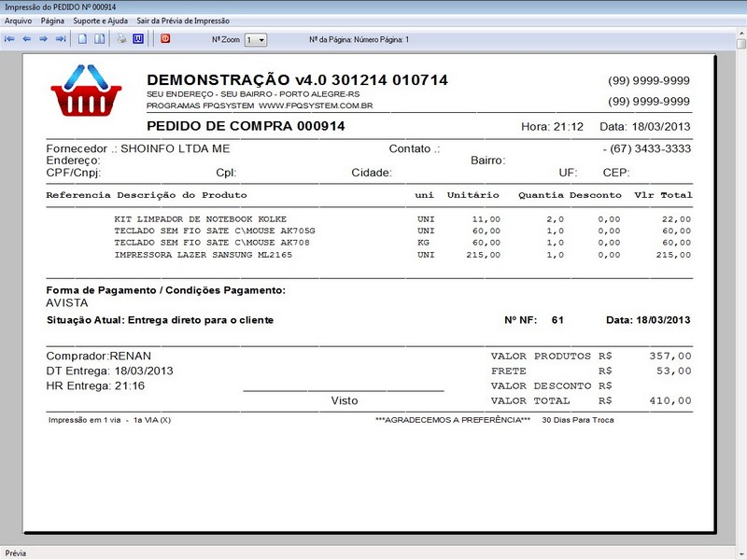
Task: Open the Página menu
Action: coord(52,21)
